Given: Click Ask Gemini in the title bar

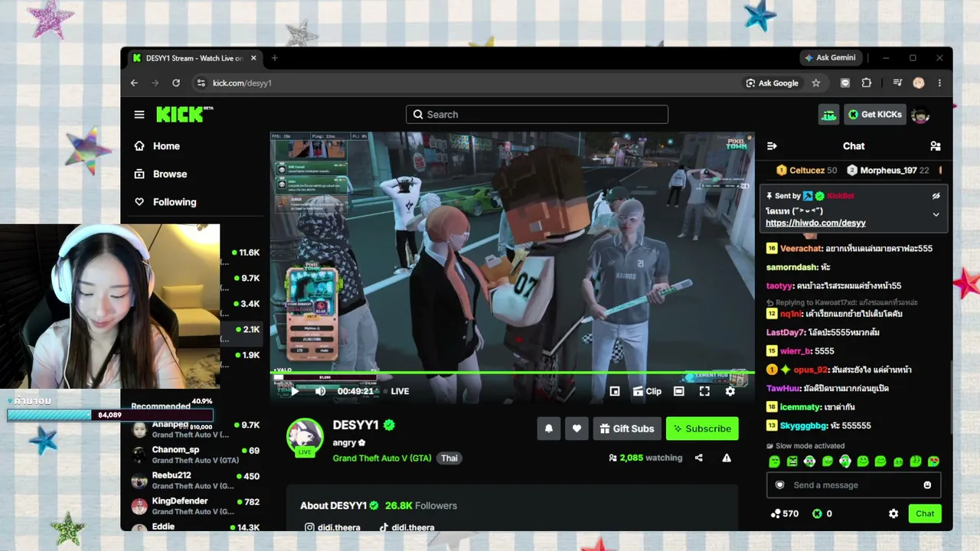Looking at the screenshot, I should [x=829, y=57].
